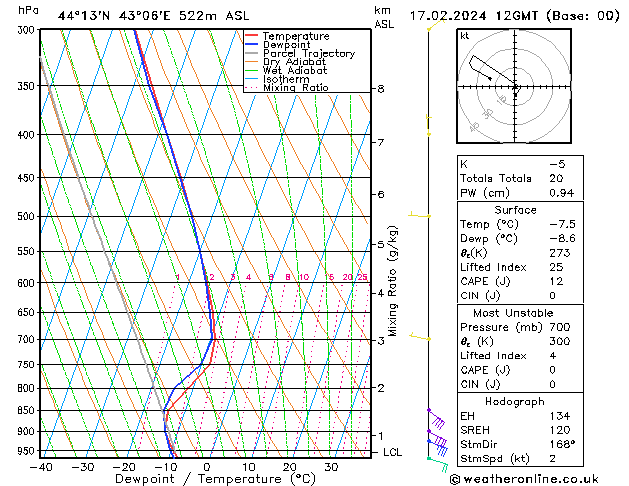This screenshot has height=486, width=629.
Task: Click the station coordinates title '44°13'N 43°06'E 522m ASL'
Action: pyautogui.click(x=153, y=16)
